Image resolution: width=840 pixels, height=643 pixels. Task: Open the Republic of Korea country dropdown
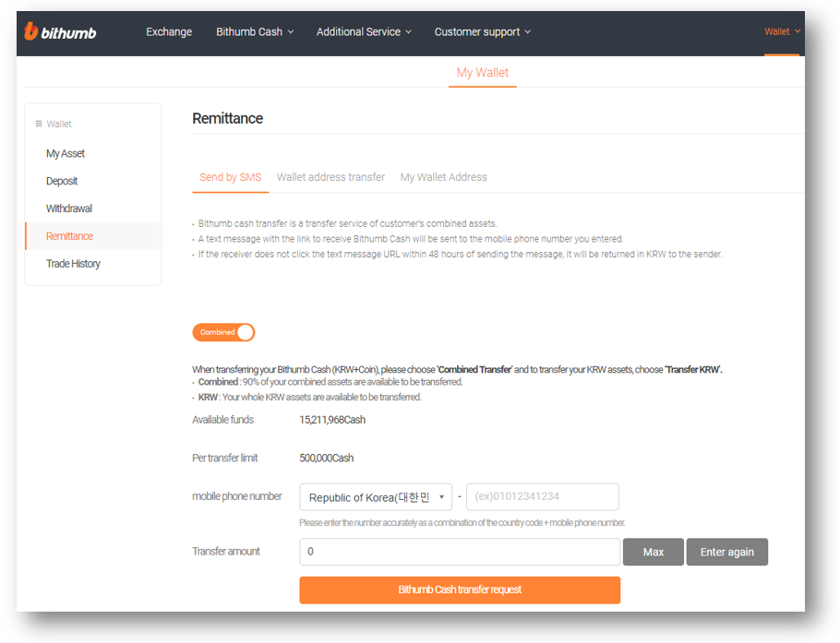pos(376,497)
